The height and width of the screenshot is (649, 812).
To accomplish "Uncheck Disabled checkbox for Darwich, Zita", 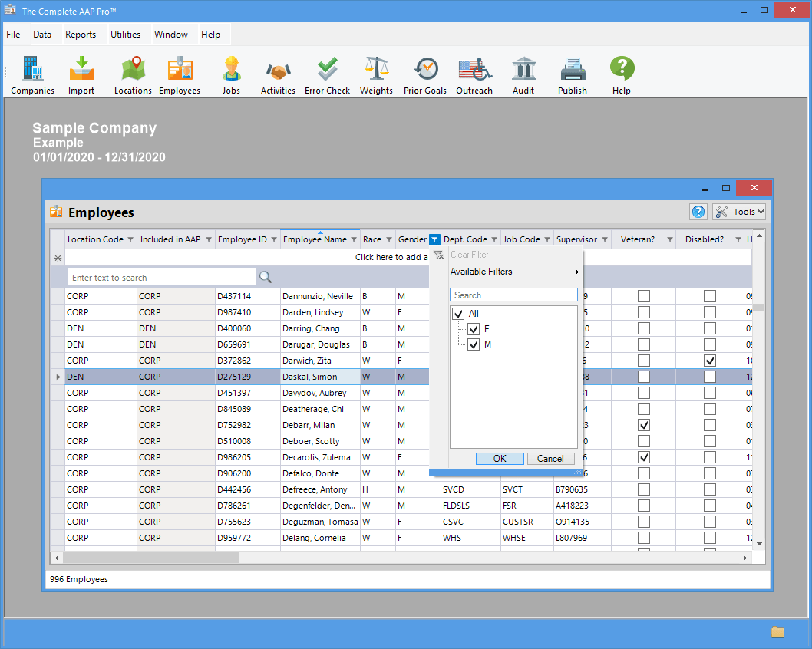I will (710, 361).
